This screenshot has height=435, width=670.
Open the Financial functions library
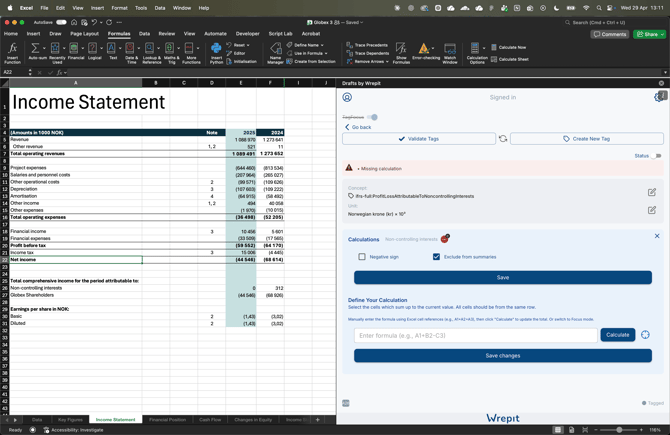(75, 51)
